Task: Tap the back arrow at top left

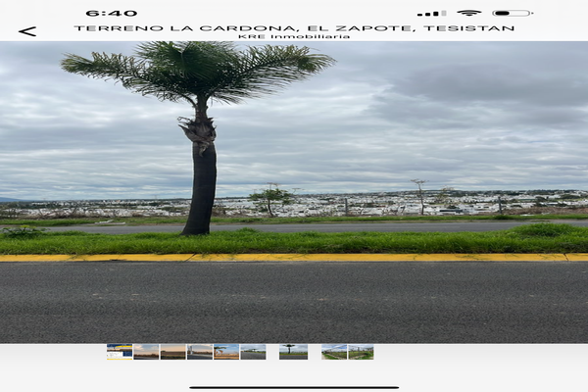Action: (27, 31)
